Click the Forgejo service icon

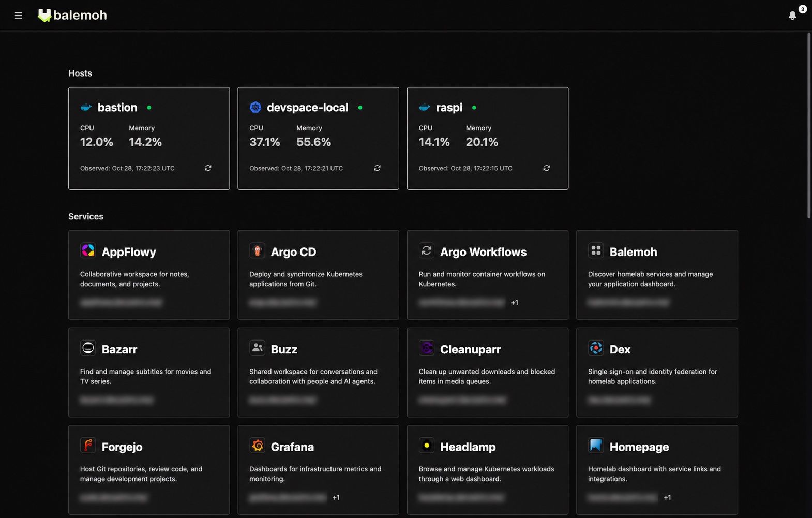point(88,445)
